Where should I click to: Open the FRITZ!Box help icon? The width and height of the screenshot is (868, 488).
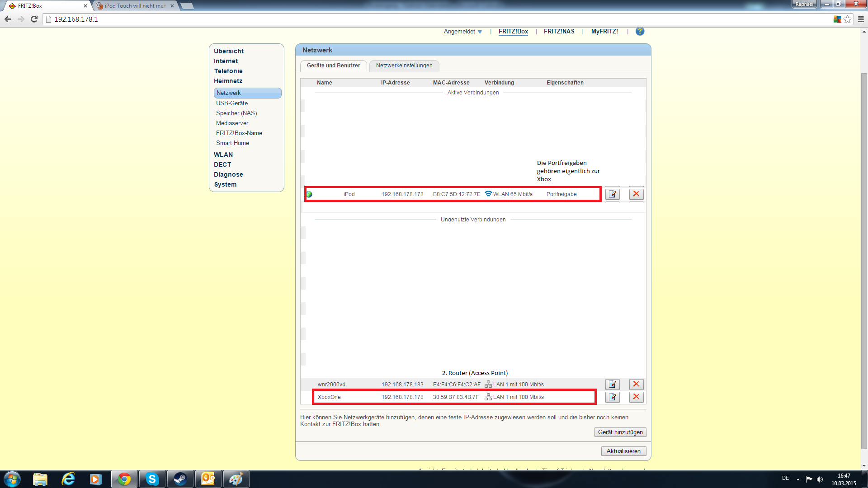click(x=640, y=31)
